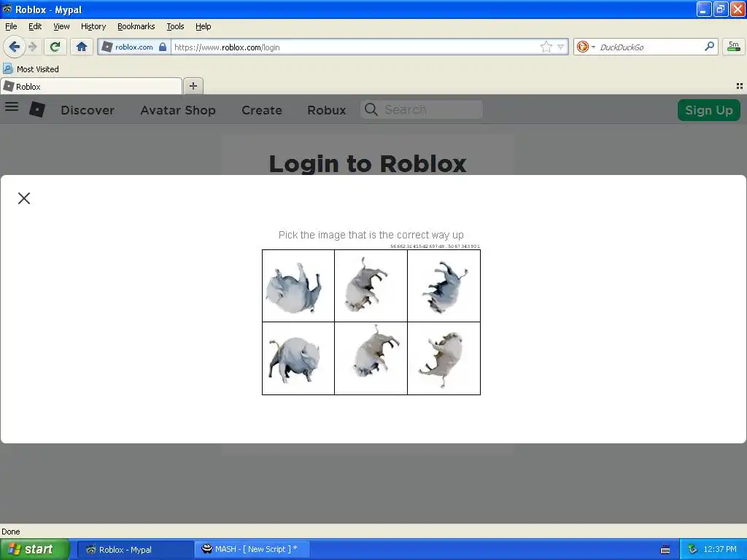The height and width of the screenshot is (560, 747).
Task: Open the History menu
Action: tap(93, 26)
